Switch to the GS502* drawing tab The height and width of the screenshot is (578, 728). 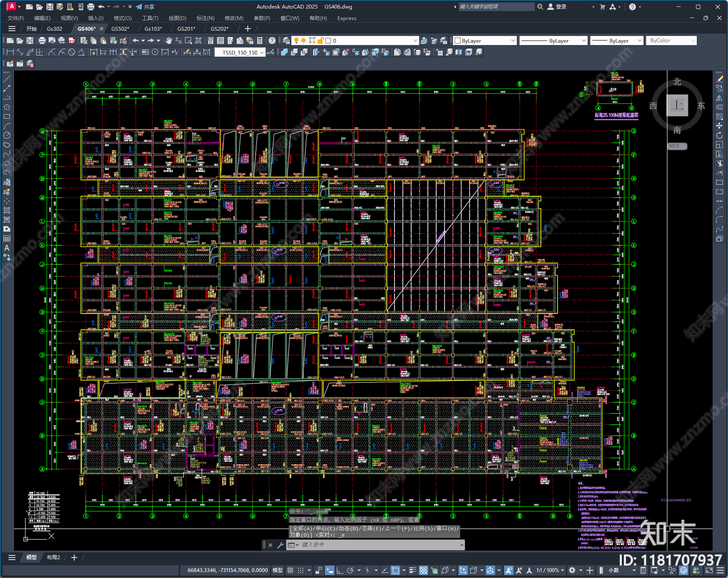point(120,29)
